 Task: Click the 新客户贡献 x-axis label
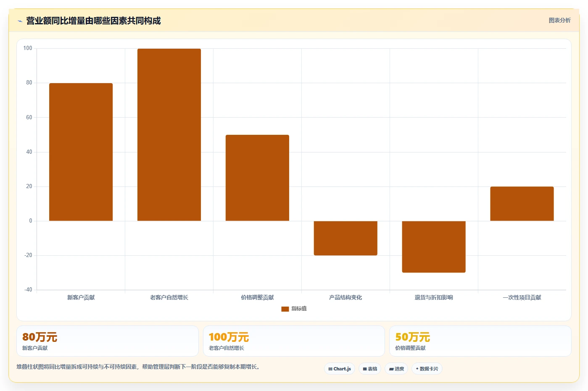pos(81,297)
